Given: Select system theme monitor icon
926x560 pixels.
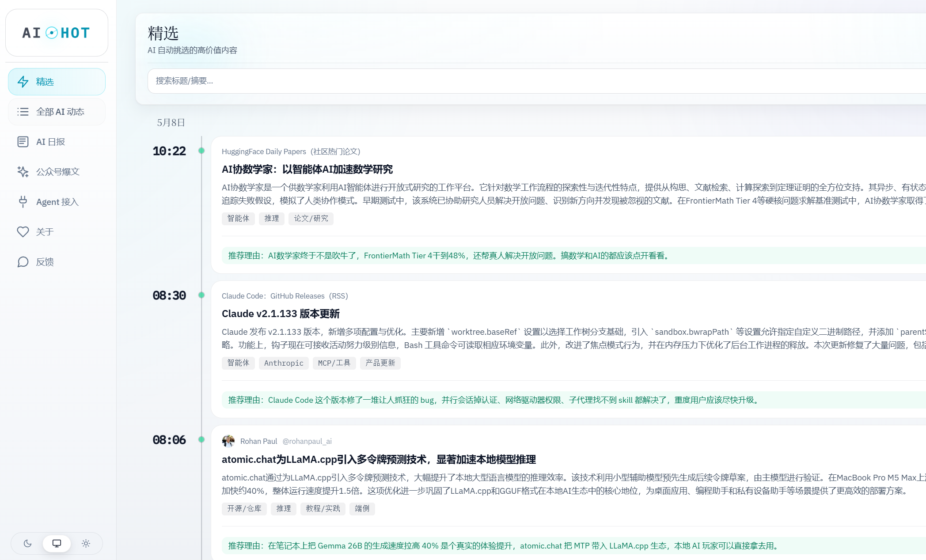Looking at the screenshot, I should point(57,543).
